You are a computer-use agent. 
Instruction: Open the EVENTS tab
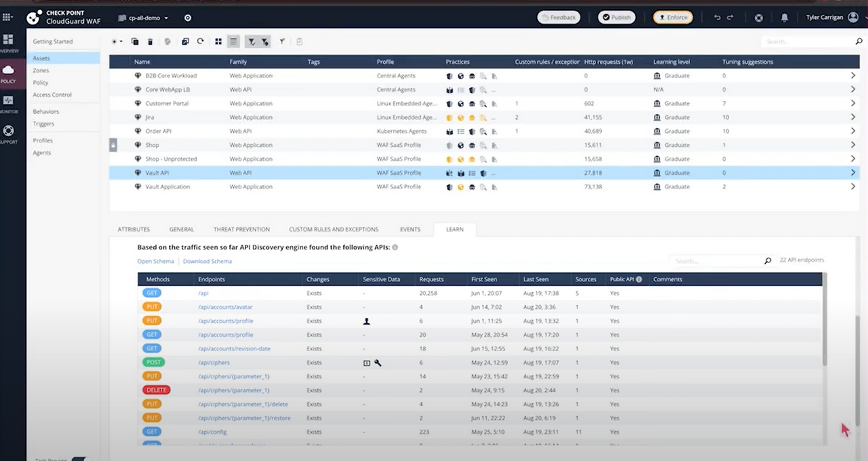click(410, 229)
